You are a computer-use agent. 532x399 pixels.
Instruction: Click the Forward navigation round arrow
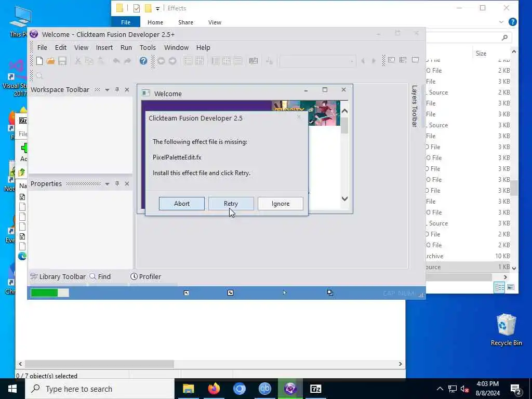[172, 61]
